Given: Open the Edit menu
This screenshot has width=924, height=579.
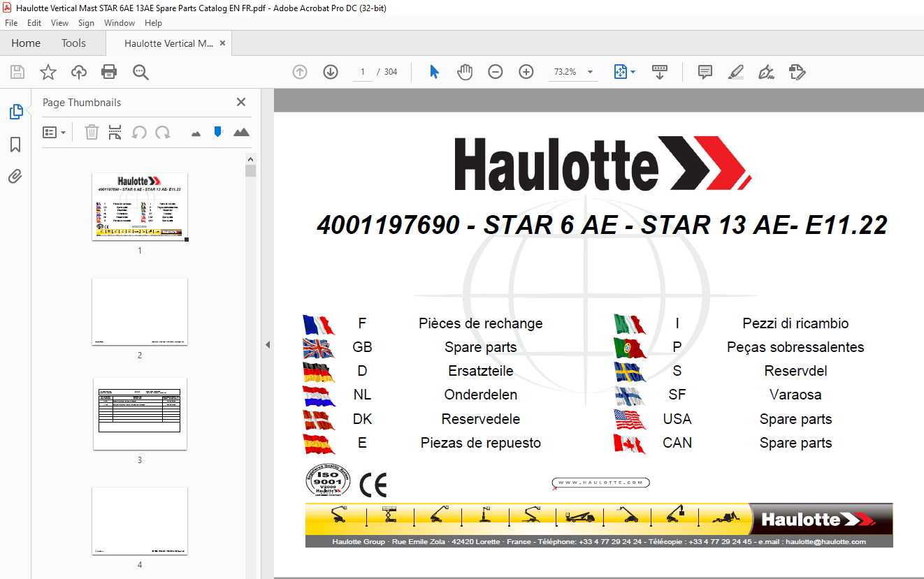Looking at the screenshot, I should (34, 23).
